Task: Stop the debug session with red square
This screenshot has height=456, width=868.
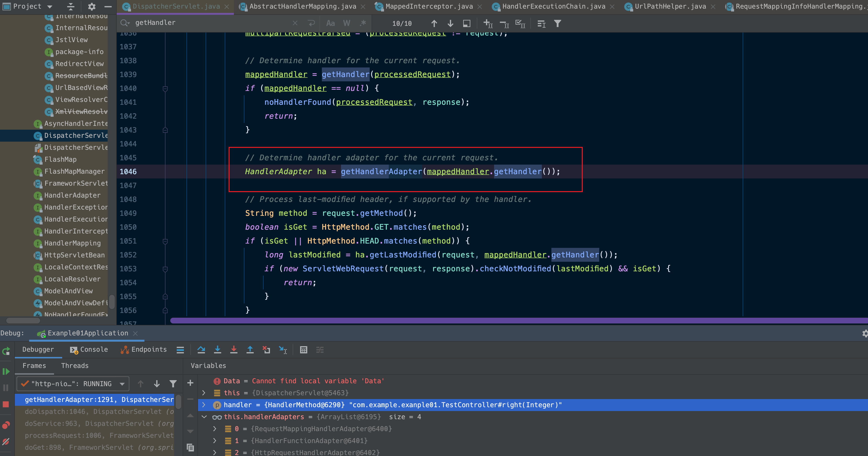Action: (x=6, y=404)
